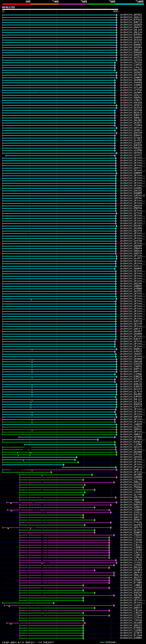Click label UniRef100_C2LZ54
The height and width of the screenshot is (644, 146).
point(131,560)
